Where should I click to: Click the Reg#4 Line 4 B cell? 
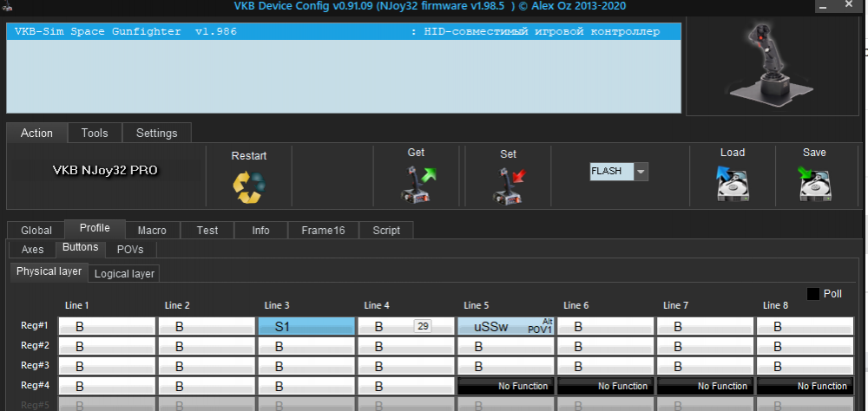click(405, 386)
